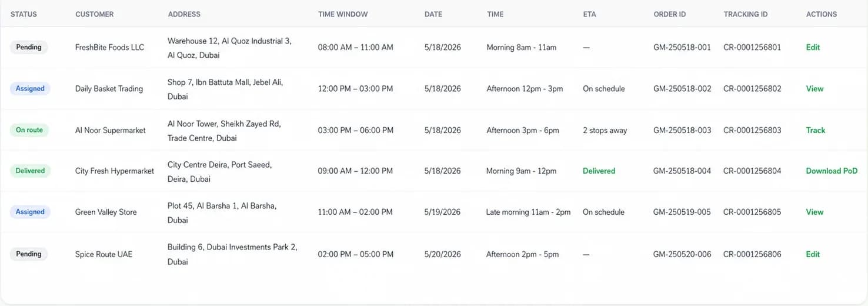Click the CUSTOMER column header
Screen dimensions: 868x306
(x=95, y=14)
